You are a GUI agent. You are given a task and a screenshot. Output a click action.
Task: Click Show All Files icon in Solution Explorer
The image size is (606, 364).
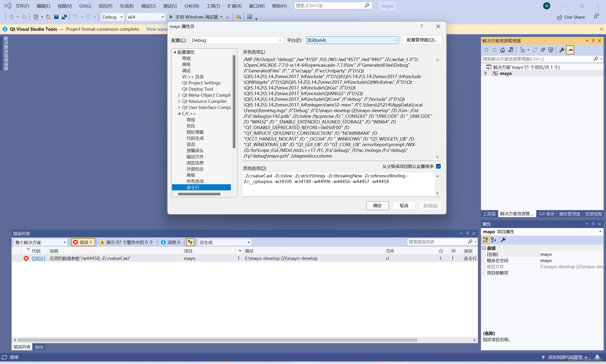(551, 50)
